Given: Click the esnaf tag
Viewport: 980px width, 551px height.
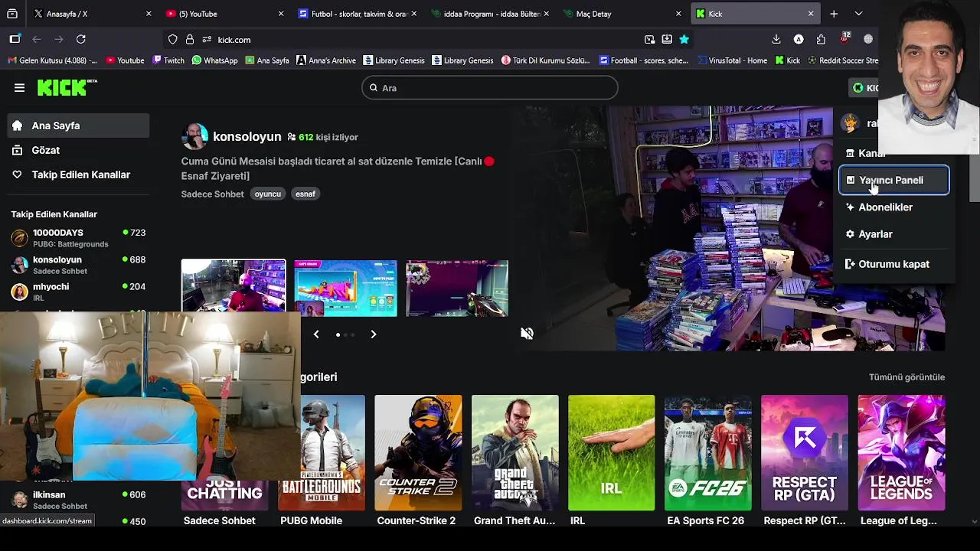Looking at the screenshot, I should pyautogui.click(x=305, y=194).
